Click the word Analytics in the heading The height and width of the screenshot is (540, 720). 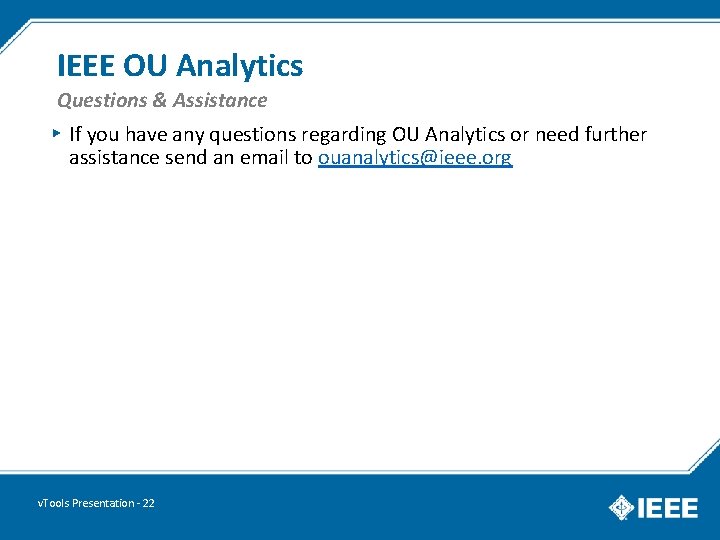coord(240,65)
